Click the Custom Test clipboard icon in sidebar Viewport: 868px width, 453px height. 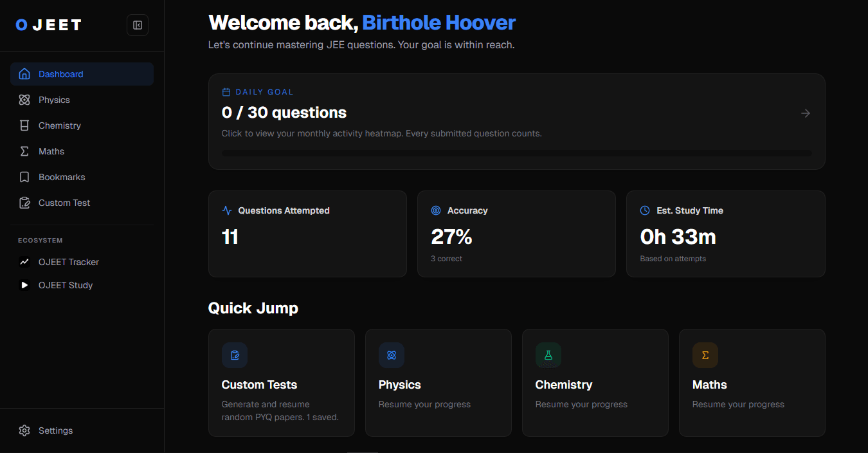coord(24,203)
